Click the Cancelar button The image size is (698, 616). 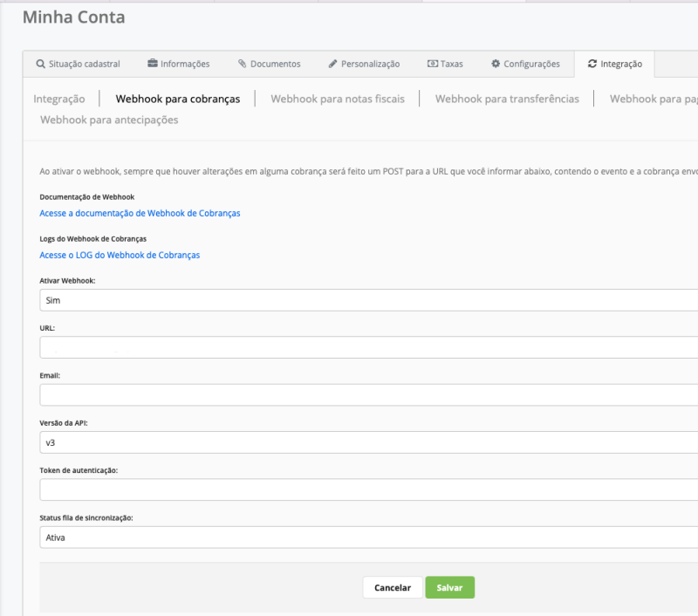(x=392, y=587)
